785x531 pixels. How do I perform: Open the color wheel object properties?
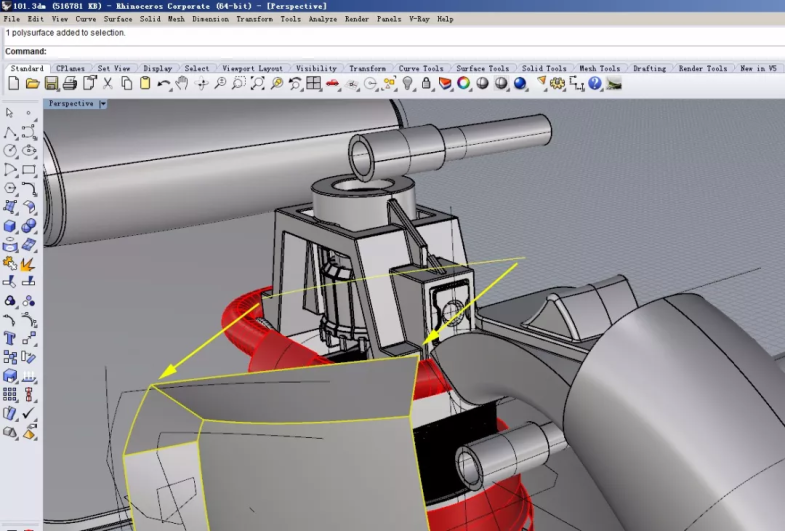pos(464,84)
